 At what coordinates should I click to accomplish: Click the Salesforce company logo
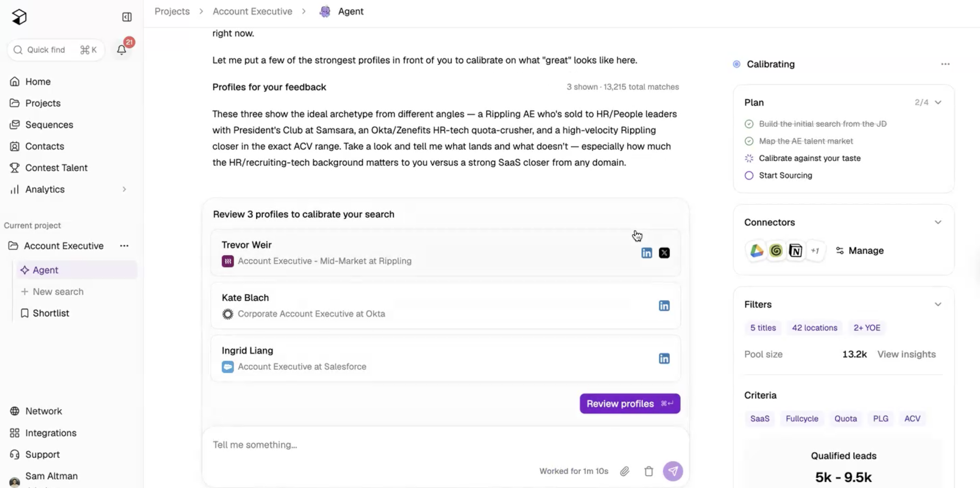[x=227, y=367]
